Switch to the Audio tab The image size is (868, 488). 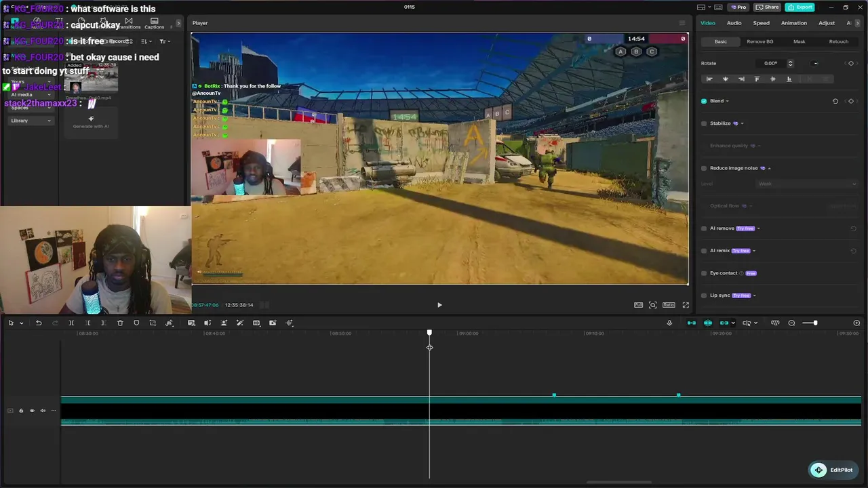(x=734, y=23)
